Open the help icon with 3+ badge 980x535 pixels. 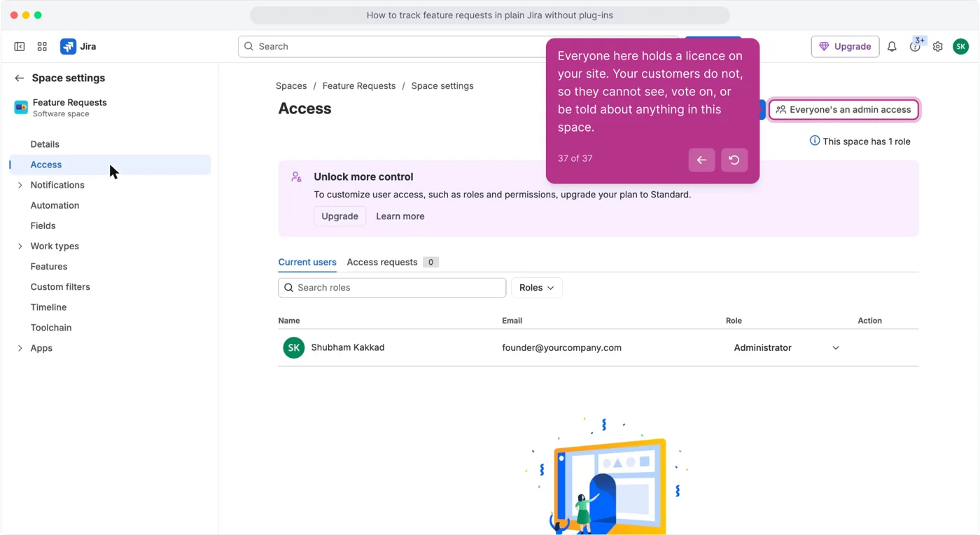coord(915,47)
